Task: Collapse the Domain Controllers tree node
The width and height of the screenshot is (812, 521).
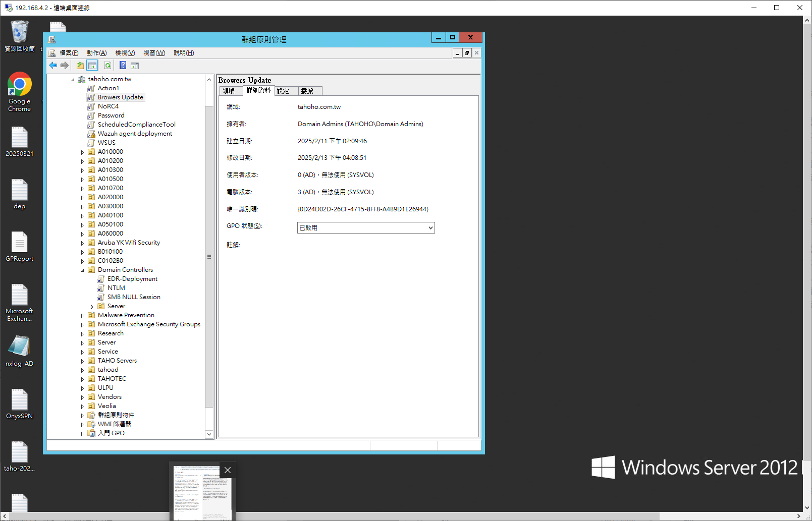Action: [82, 270]
